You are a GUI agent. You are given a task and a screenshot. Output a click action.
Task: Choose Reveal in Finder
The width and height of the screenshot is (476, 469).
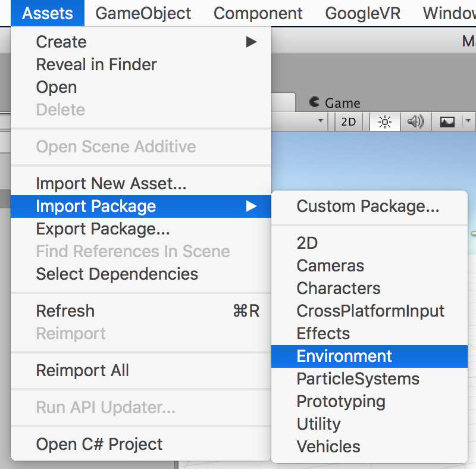click(x=141, y=64)
